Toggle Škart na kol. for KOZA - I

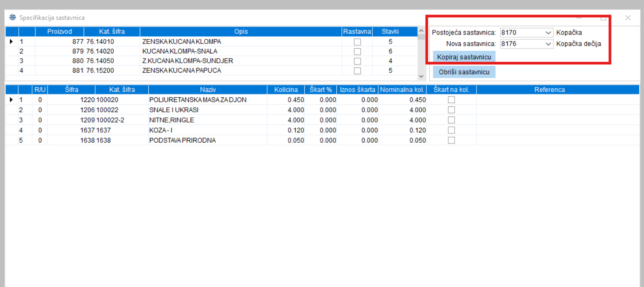[x=451, y=130]
